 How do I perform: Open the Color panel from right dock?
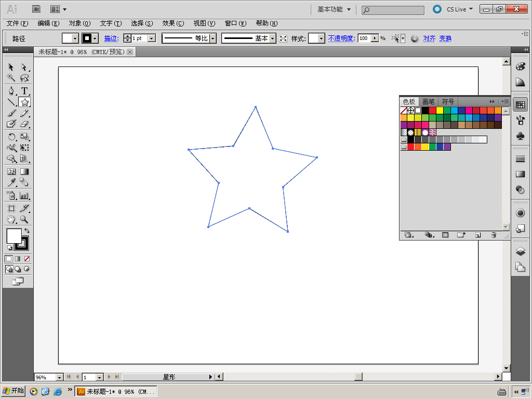520,66
